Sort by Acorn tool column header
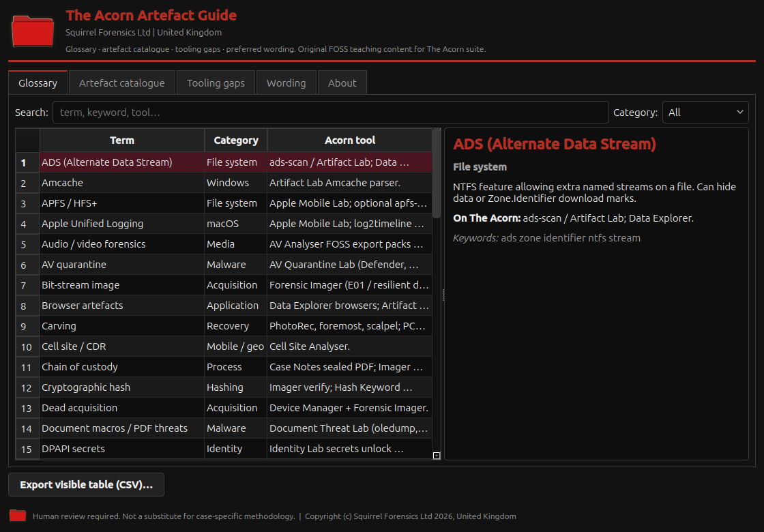 (350, 141)
